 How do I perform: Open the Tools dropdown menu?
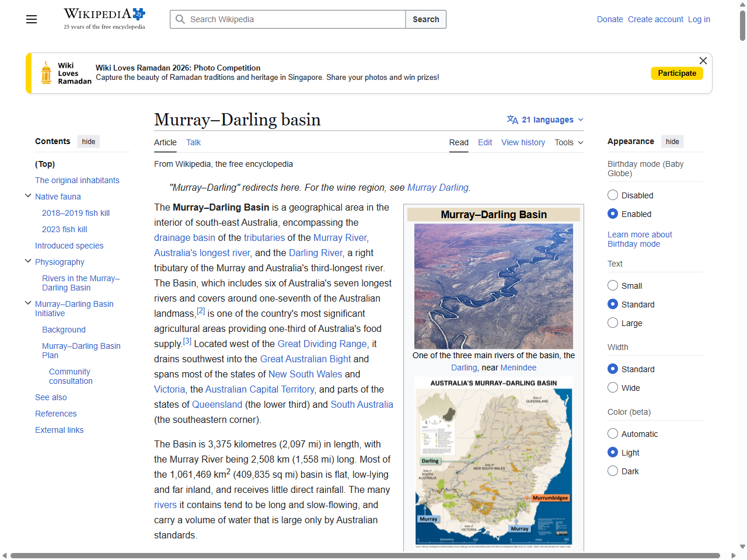pos(569,142)
